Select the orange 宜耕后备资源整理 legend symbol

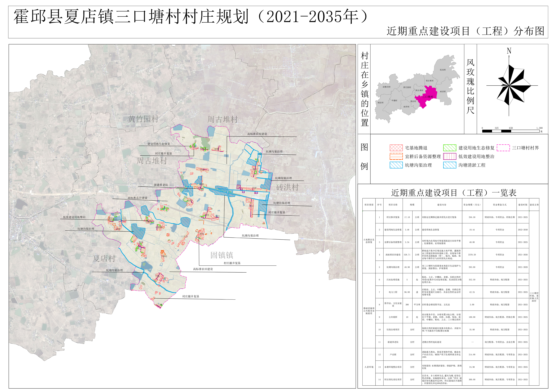(396, 156)
